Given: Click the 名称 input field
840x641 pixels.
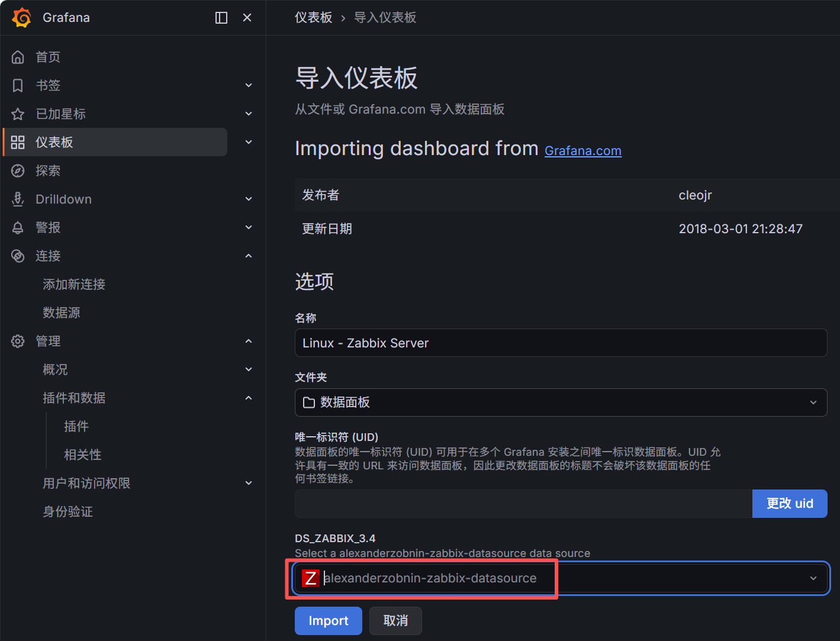Looking at the screenshot, I should [561, 343].
